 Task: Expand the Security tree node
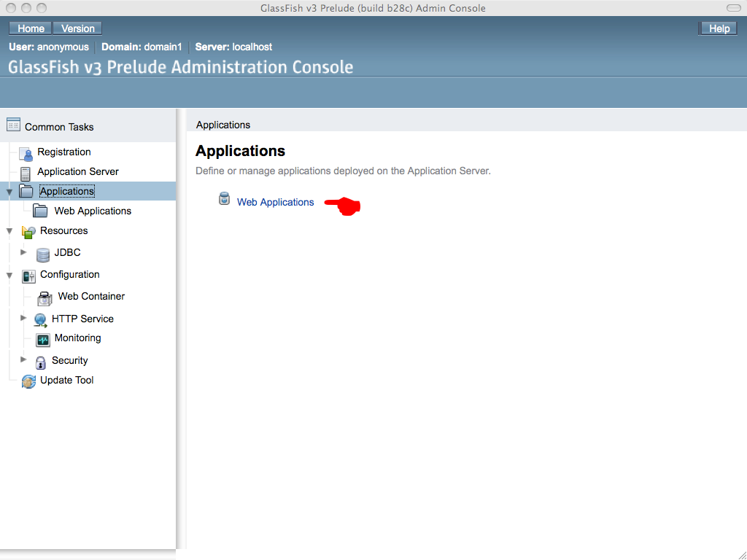pyautogui.click(x=23, y=359)
